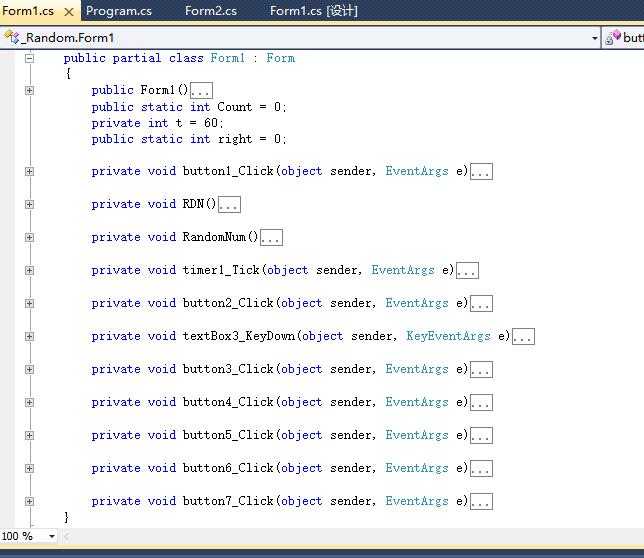Expand the button1_Click method with plus icon
Screen dimensions: 644x558
(x=29, y=171)
